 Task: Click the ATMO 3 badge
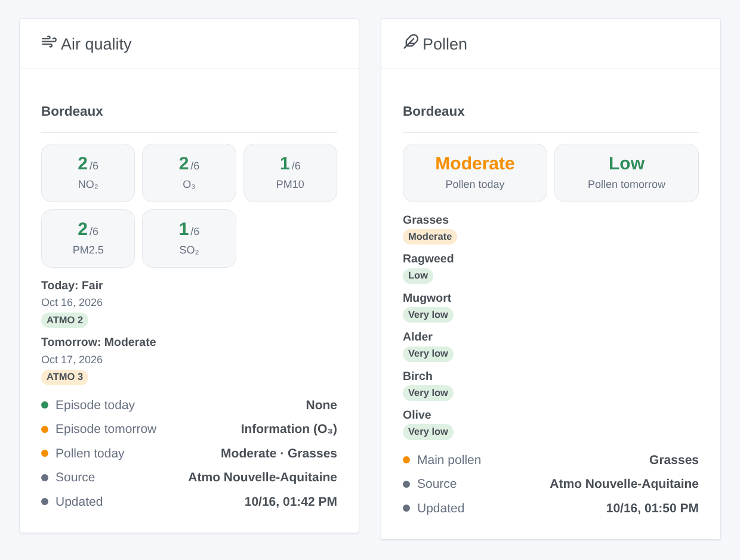pos(64,377)
